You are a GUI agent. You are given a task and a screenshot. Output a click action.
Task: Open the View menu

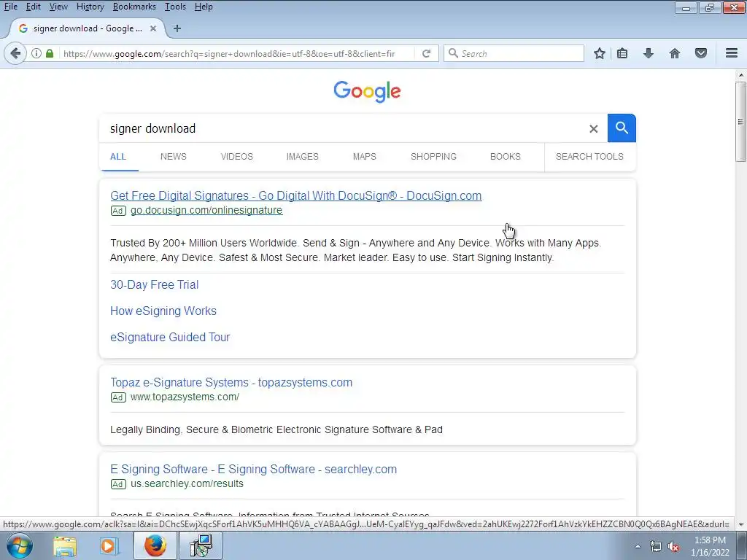pyautogui.click(x=58, y=7)
